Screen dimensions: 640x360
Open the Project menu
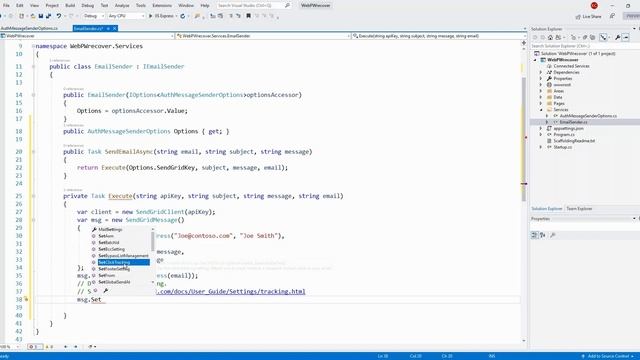[x=52, y=5]
